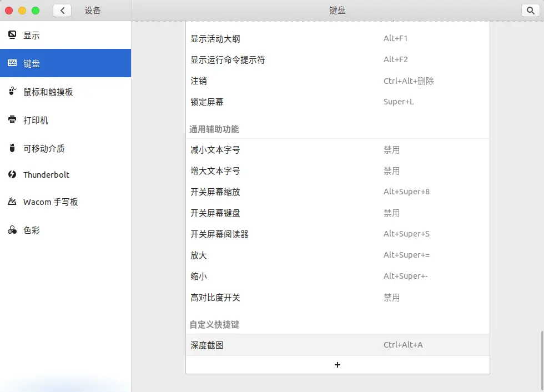Select the Wacom 手写板 panel icon
Screen dimensions: 544x392
[12, 202]
